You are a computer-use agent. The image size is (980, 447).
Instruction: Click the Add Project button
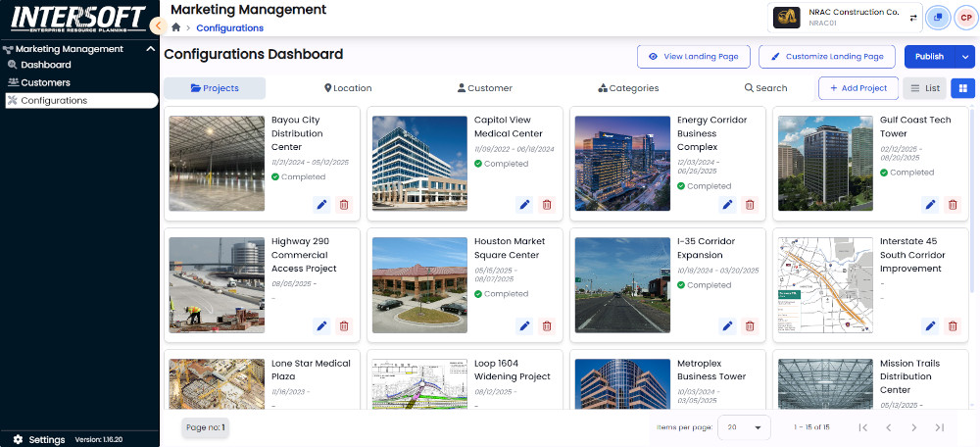857,88
